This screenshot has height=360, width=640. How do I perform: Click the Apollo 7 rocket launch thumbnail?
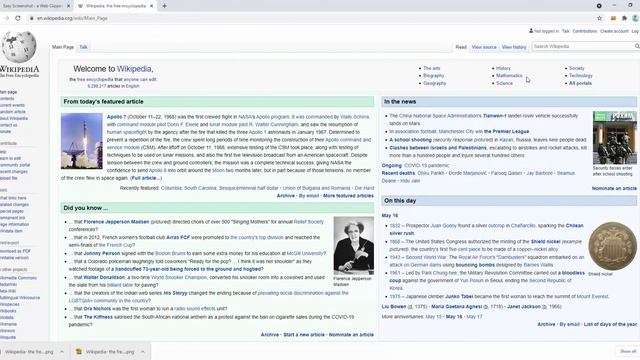point(82,141)
